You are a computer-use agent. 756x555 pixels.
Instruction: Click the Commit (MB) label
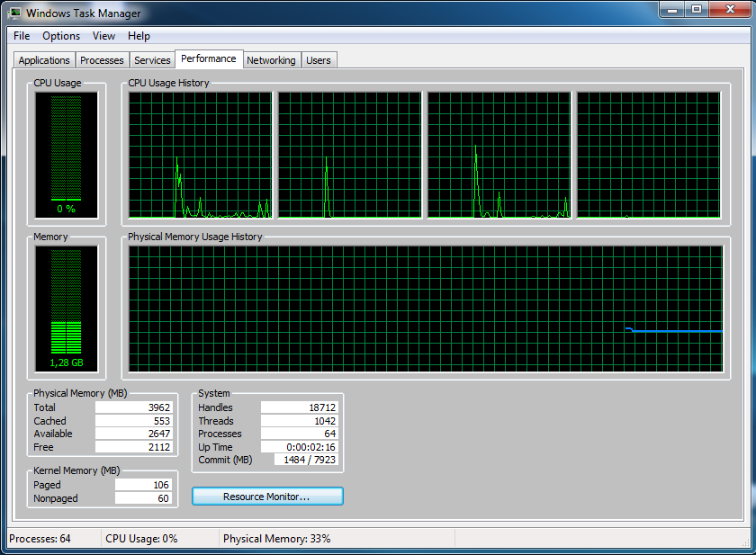click(225, 460)
